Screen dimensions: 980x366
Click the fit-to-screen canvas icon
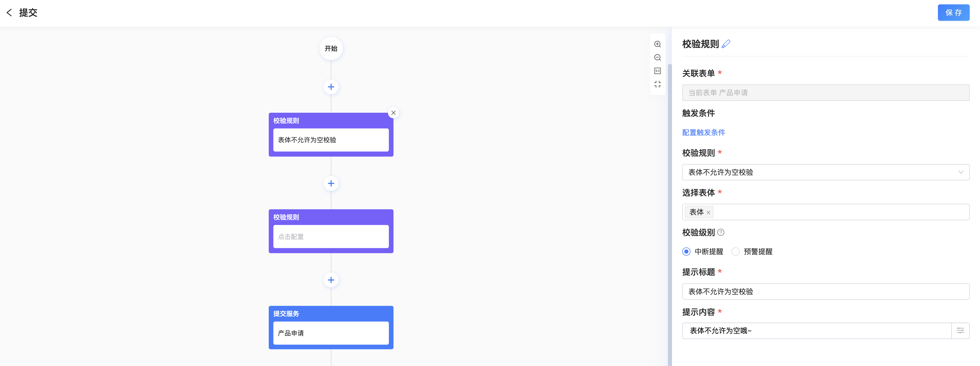pyautogui.click(x=657, y=84)
